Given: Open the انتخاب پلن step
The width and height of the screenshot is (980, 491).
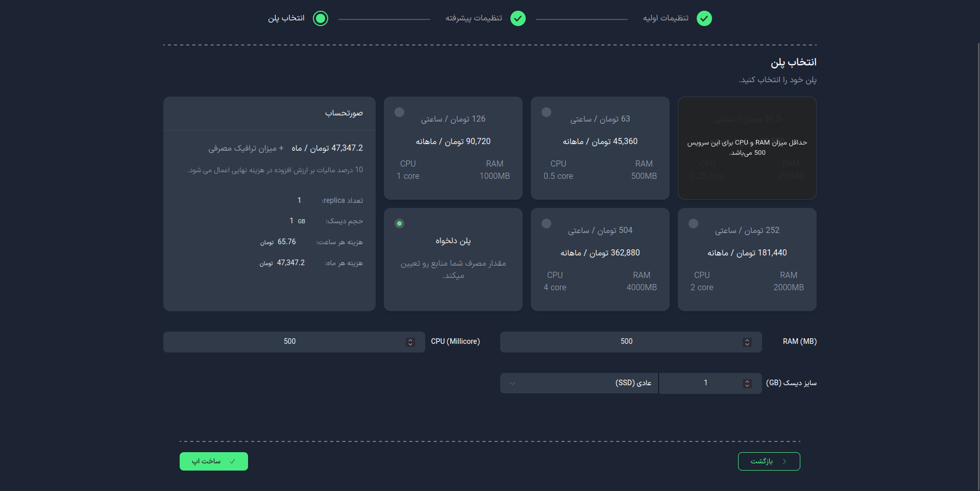Looking at the screenshot, I should [x=286, y=18].
